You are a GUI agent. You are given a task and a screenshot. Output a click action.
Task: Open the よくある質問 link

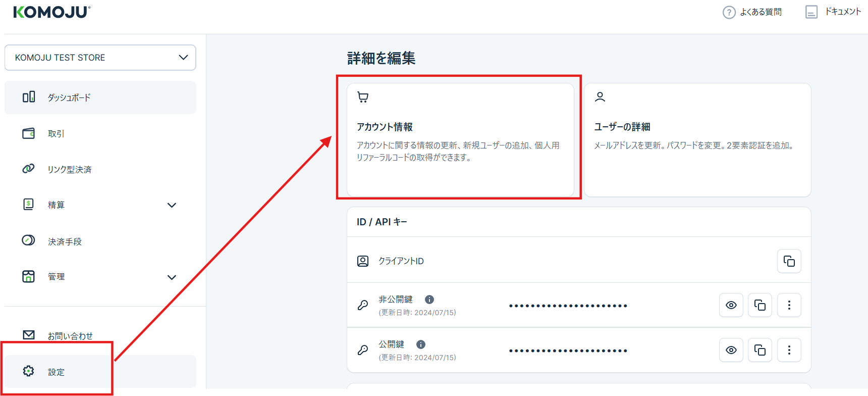pos(752,12)
